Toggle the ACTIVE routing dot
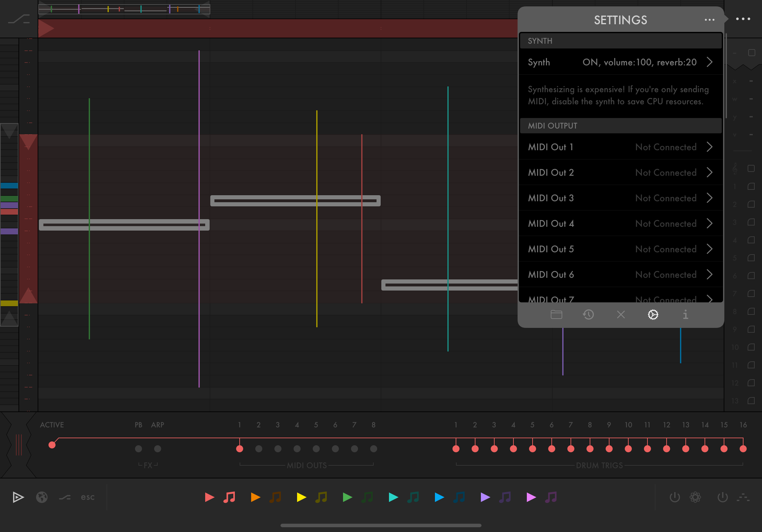The width and height of the screenshot is (762, 532). point(52,445)
